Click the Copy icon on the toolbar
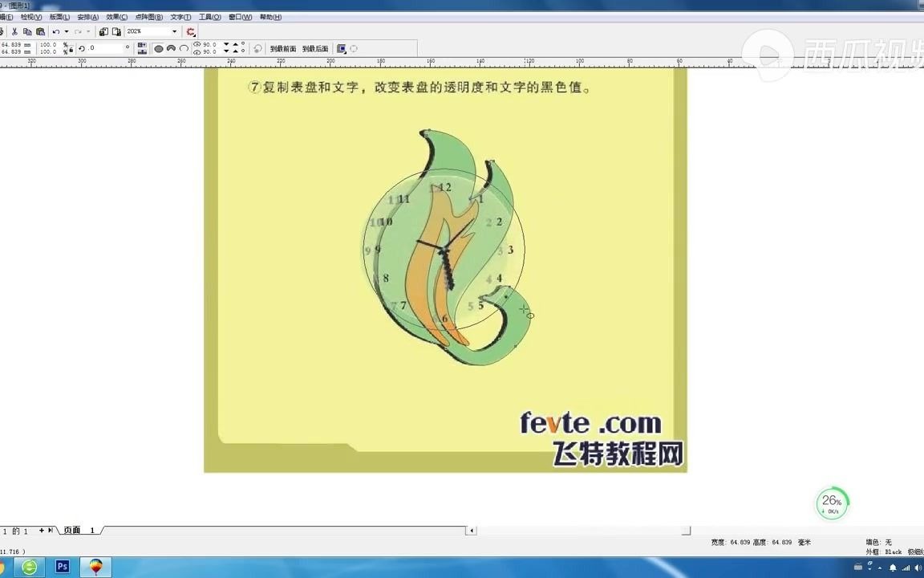Screen dimensions: 924x578 pyautogui.click(x=28, y=31)
